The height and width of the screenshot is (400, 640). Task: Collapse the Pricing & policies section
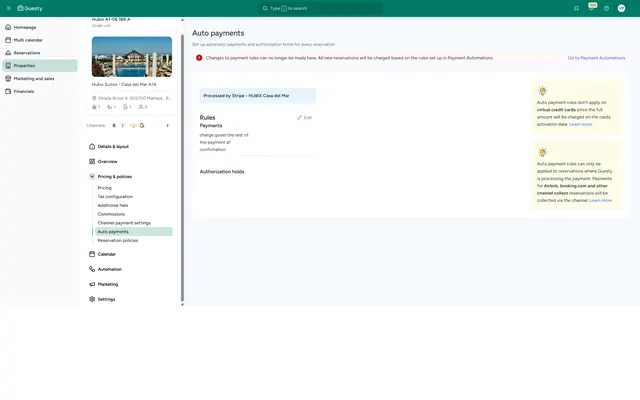pyautogui.click(x=92, y=176)
